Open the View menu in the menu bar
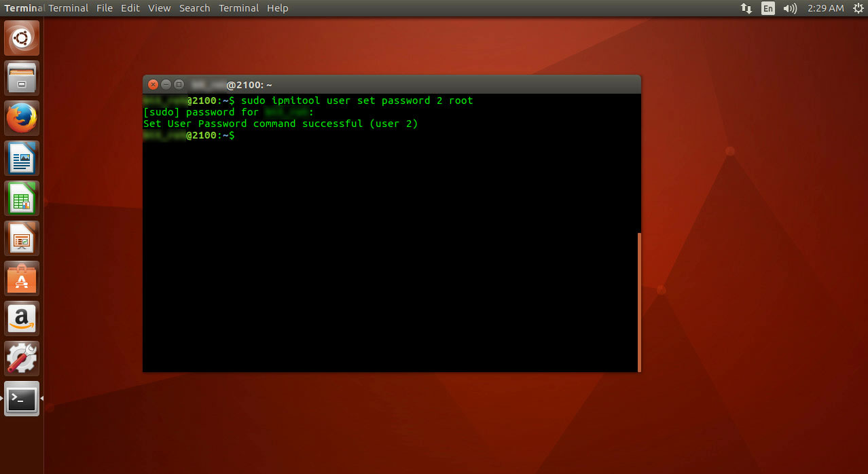The image size is (868, 474). (160, 8)
